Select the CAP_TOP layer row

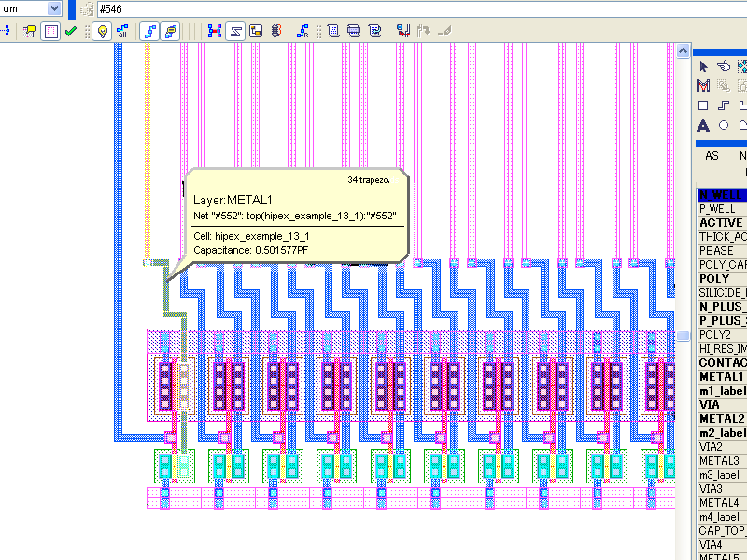tap(721, 530)
